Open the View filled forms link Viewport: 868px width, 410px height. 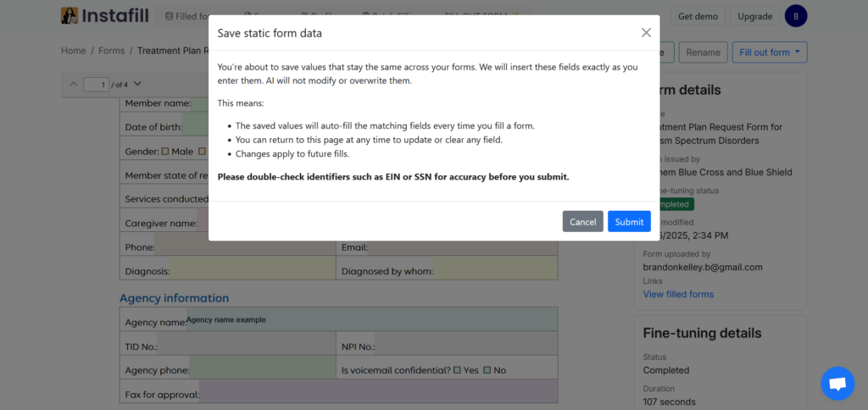[678, 294]
